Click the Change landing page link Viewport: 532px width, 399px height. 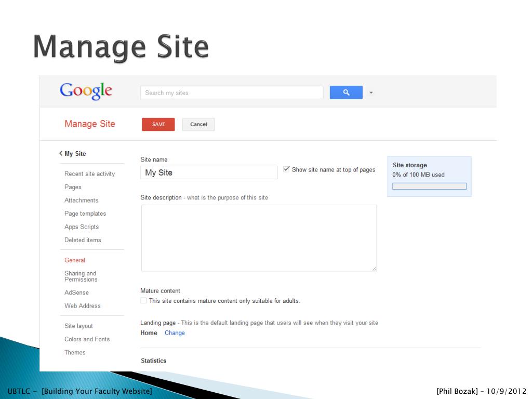click(175, 333)
